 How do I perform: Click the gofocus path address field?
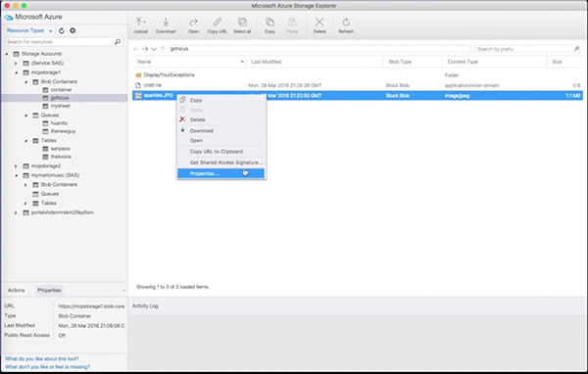click(x=319, y=49)
